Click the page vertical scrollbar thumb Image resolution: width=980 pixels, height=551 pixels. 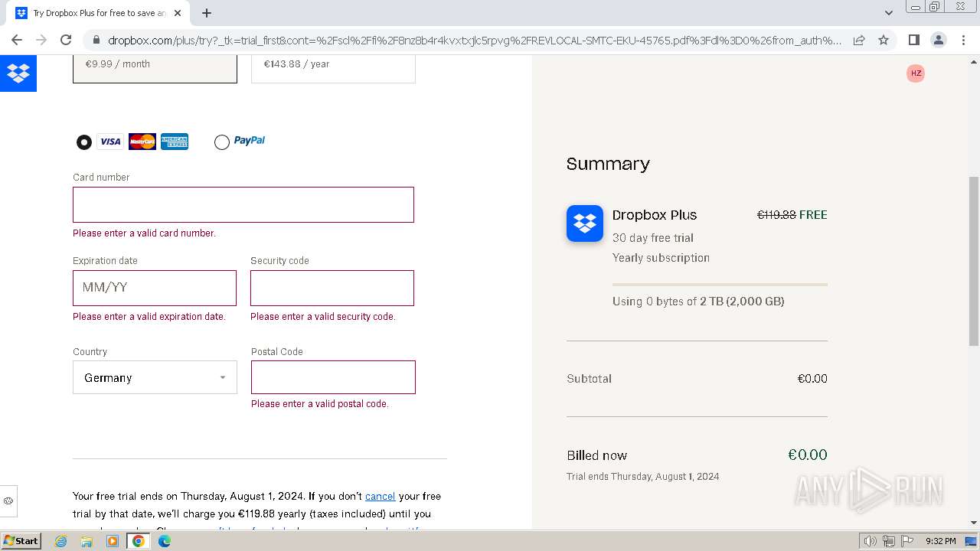coord(974,261)
